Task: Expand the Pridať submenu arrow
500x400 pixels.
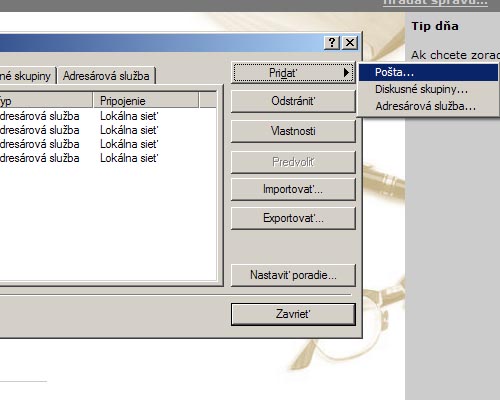Action: click(346, 72)
